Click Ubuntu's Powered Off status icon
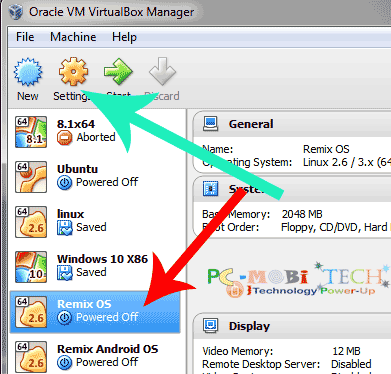This screenshot has width=391, height=374. point(64,183)
